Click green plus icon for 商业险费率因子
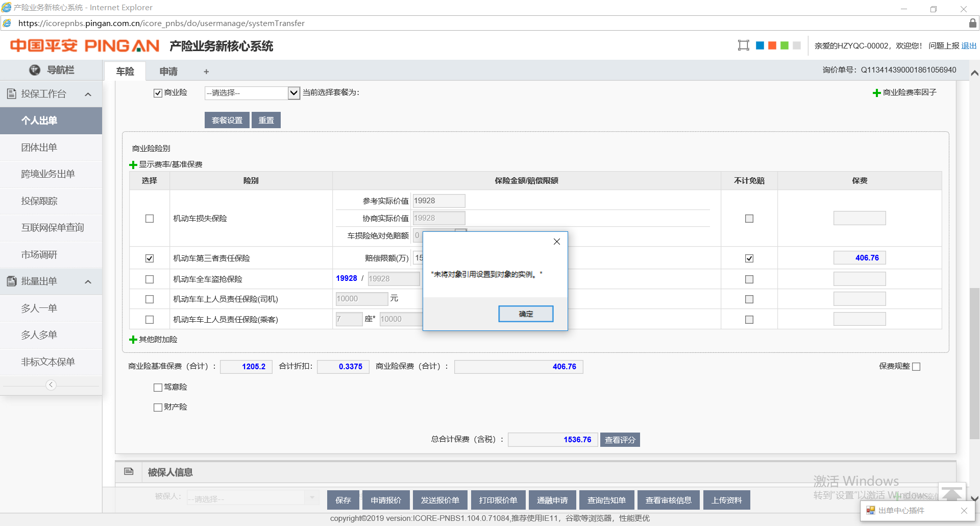Image resolution: width=980 pixels, height=526 pixels. click(876, 93)
